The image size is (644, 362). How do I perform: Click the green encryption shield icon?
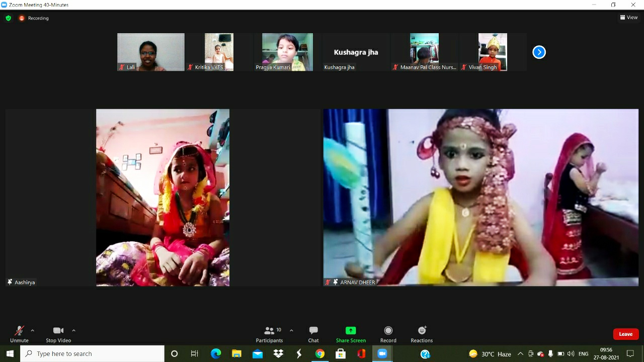tap(9, 18)
